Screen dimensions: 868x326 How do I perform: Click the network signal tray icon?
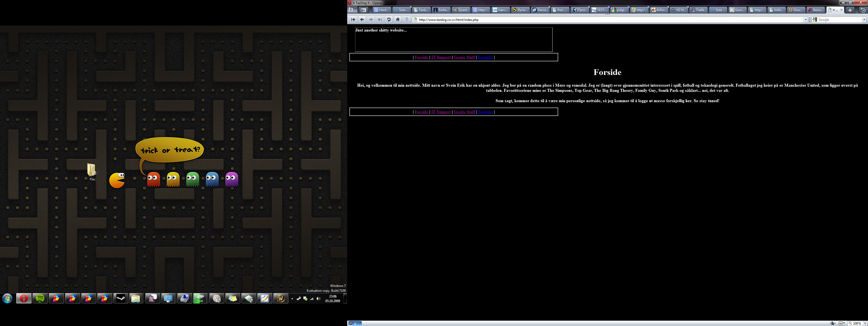(312, 299)
